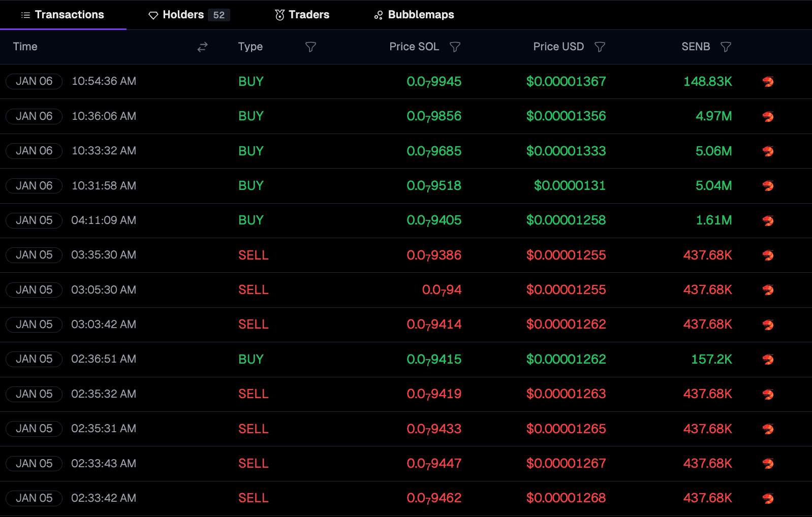Open the Type column filter

pos(310,47)
